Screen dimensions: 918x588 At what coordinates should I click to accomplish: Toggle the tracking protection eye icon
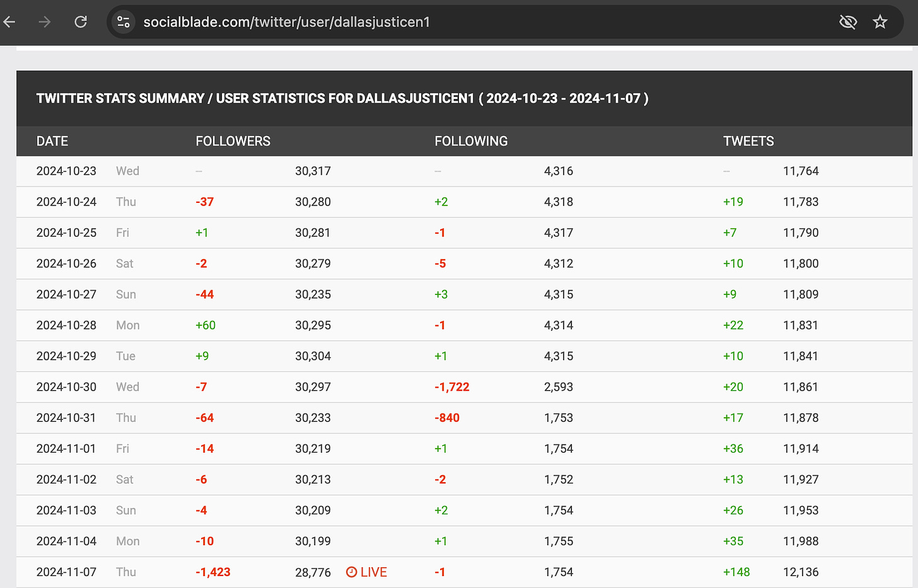point(848,22)
